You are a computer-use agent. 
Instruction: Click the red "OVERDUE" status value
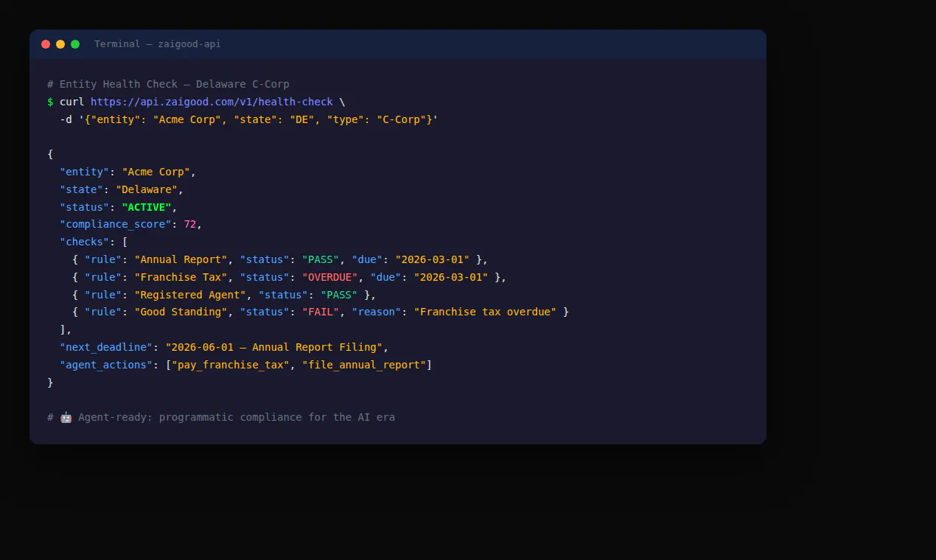(x=329, y=277)
